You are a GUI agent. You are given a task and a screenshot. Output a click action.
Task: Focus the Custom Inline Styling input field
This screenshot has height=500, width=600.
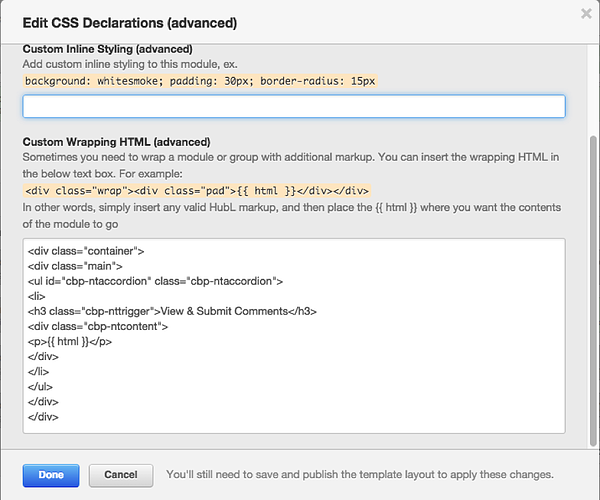[x=294, y=107]
